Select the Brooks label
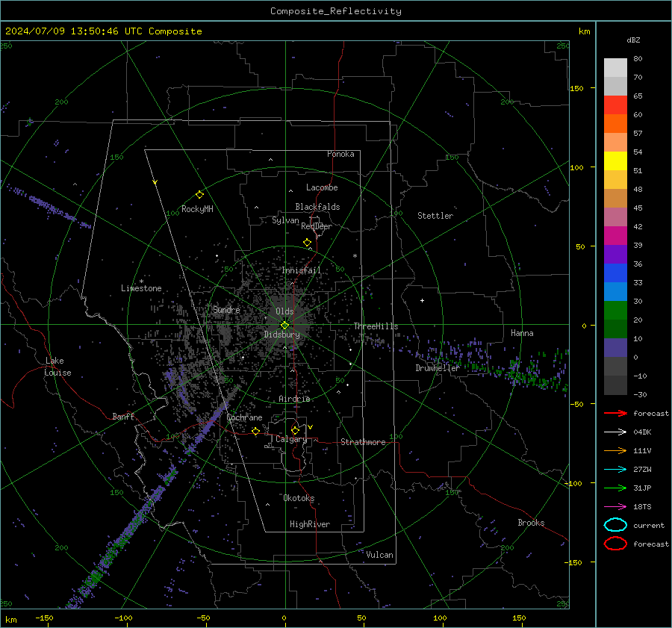The width and height of the screenshot is (672, 628). point(531,523)
